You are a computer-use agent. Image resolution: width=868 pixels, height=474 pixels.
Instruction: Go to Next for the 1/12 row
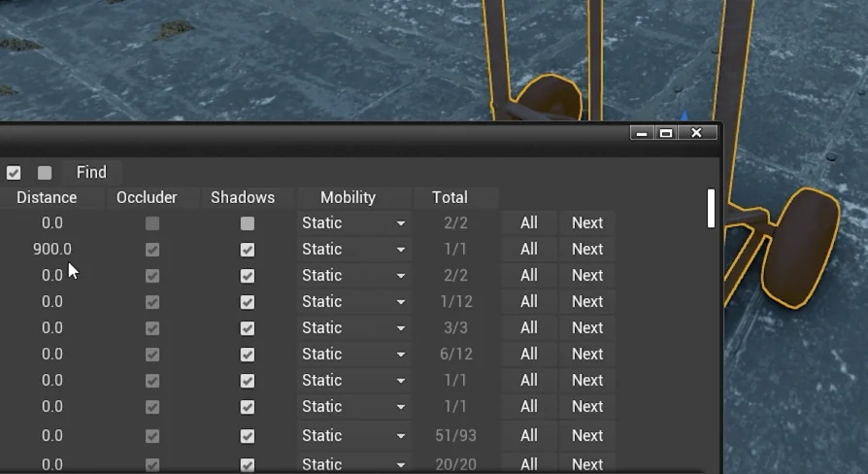[587, 301]
